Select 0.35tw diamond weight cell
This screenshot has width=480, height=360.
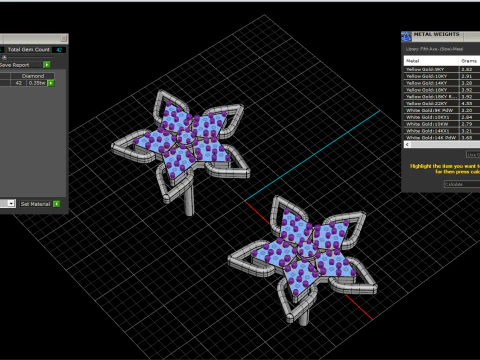coord(37,83)
